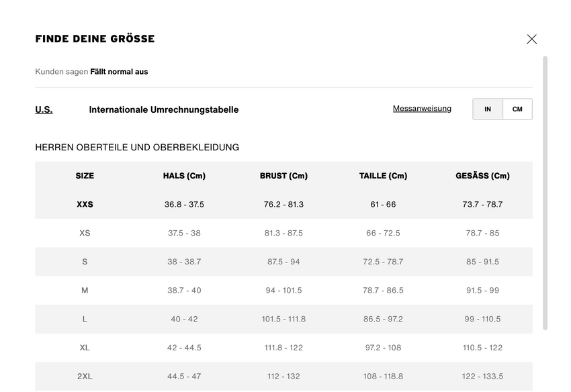Switch to the U.S. size tab
The height and width of the screenshot is (392, 571).
[44, 109]
